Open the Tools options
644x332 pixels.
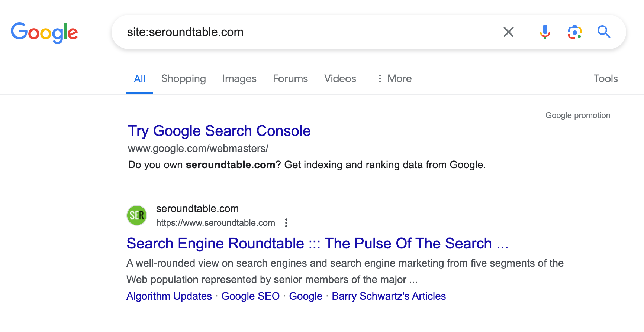(605, 79)
